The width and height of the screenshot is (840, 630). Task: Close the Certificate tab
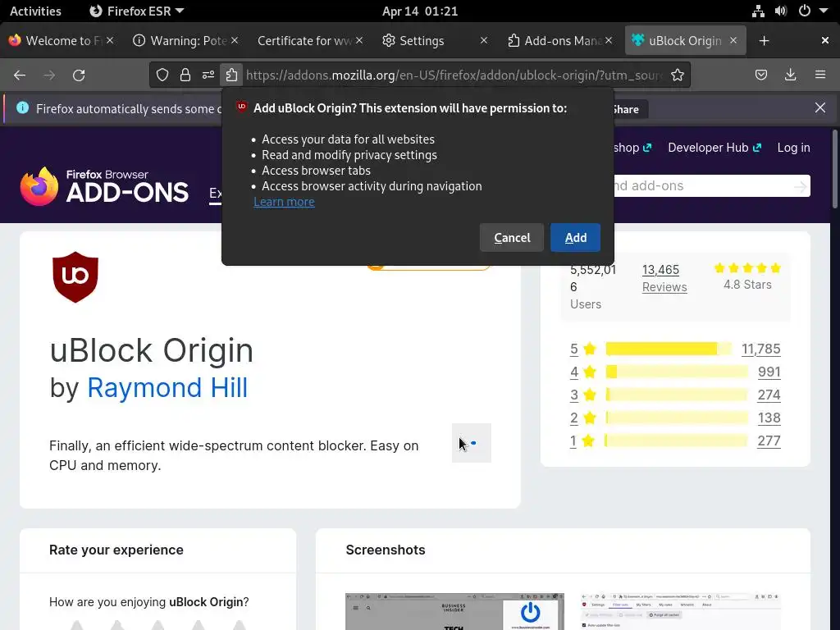click(x=359, y=40)
